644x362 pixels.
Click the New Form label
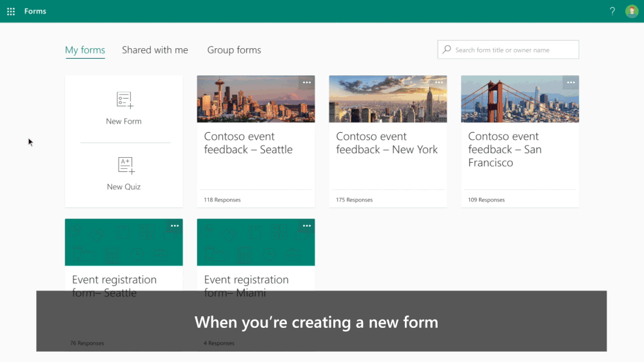124,121
